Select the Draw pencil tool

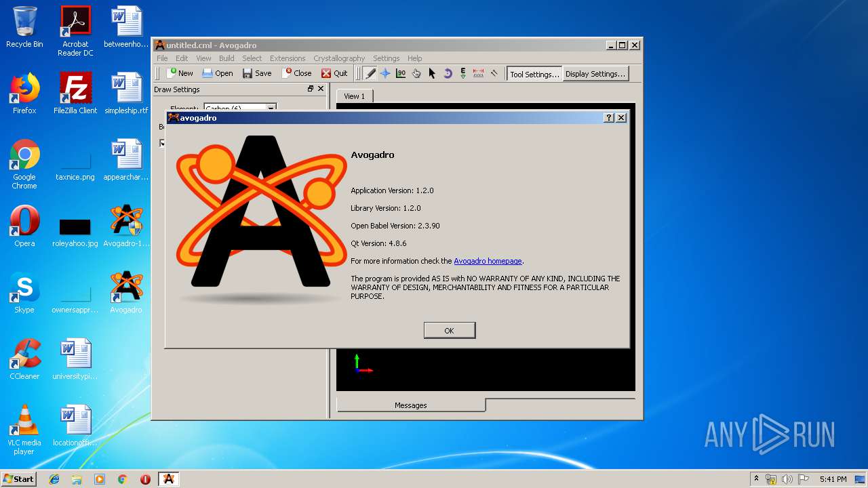(x=370, y=73)
